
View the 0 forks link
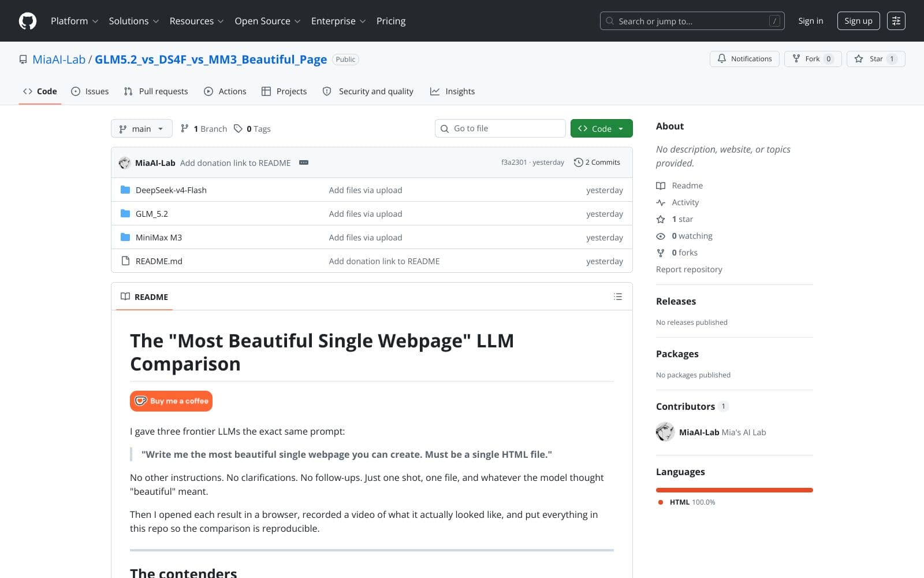pyautogui.click(x=677, y=253)
